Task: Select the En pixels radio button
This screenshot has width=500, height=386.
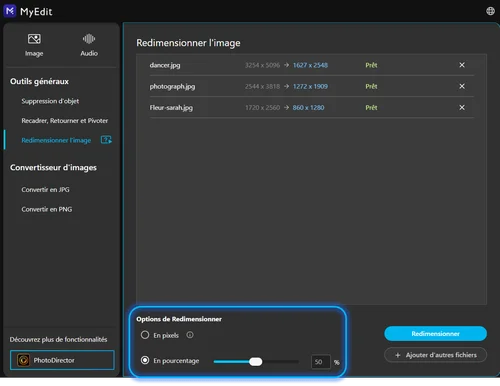Action: click(x=145, y=335)
